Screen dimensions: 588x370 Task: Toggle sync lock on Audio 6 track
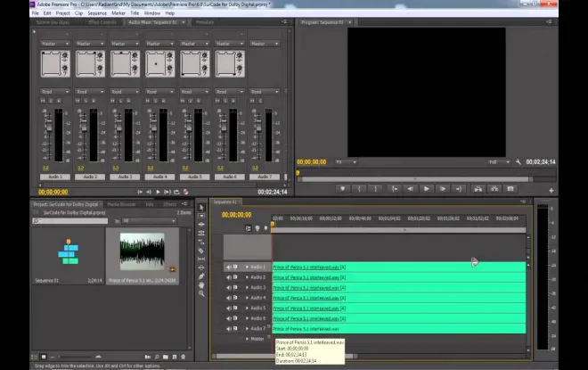click(235, 317)
